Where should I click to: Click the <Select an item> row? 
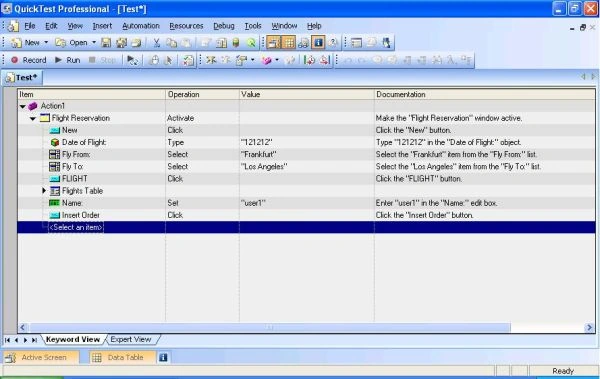click(x=306, y=227)
